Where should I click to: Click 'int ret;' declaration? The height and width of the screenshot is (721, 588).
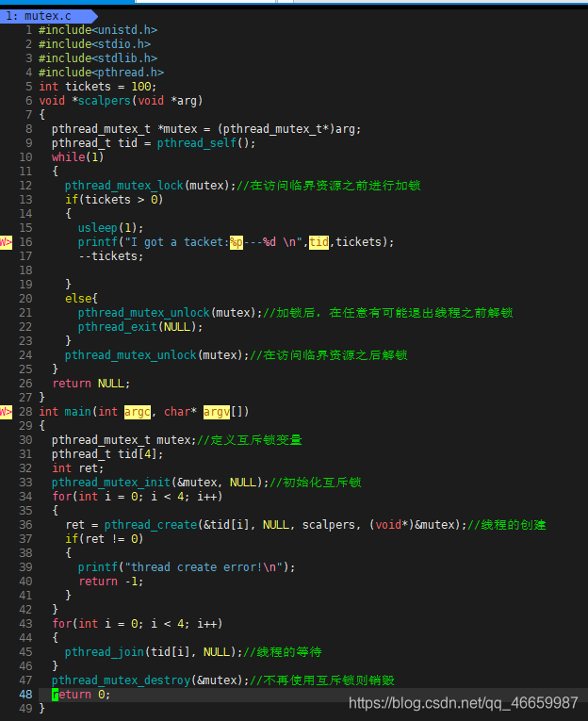tap(78, 468)
